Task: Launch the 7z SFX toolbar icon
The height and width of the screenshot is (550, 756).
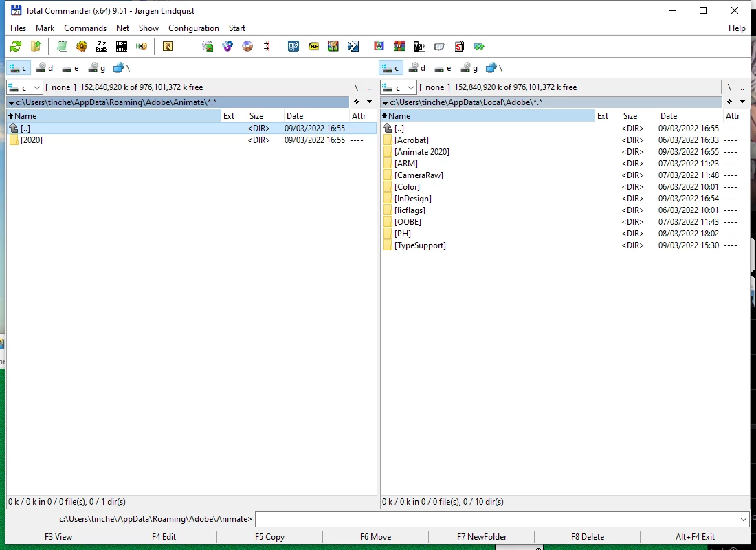Action: click(x=101, y=46)
